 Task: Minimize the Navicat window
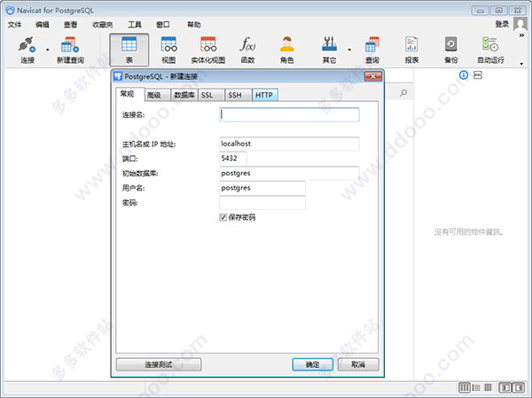point(480,11)
